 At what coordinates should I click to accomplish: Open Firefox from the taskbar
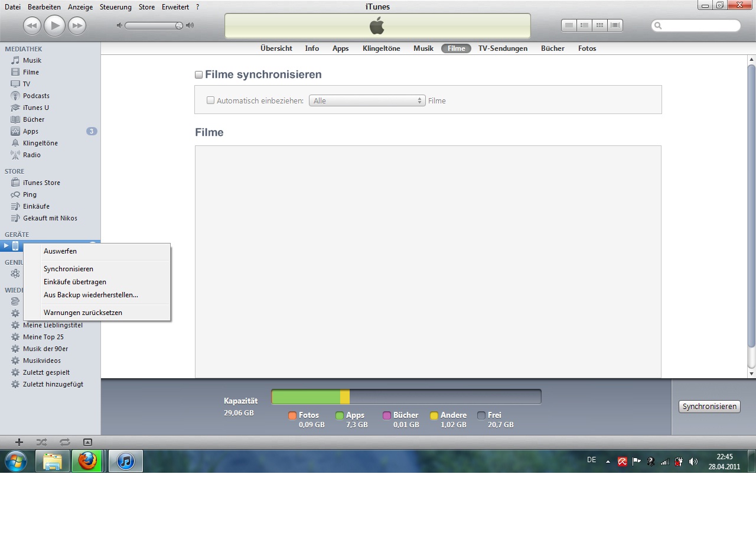click(x=87, y=461)
